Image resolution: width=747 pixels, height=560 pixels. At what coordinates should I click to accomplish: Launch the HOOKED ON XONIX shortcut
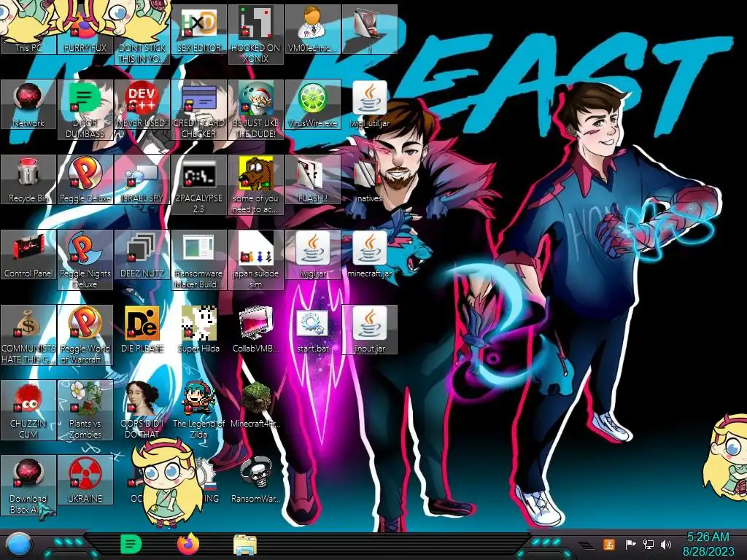(256, 34)
